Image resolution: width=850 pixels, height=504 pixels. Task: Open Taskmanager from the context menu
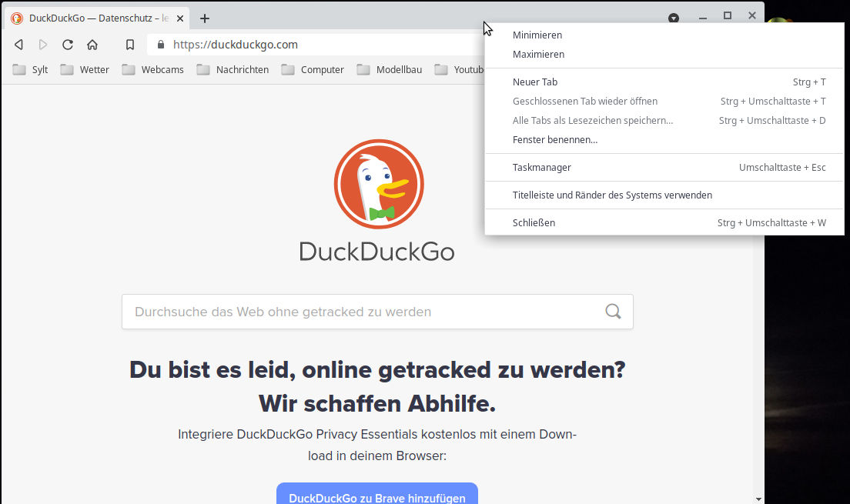(664, 168)
